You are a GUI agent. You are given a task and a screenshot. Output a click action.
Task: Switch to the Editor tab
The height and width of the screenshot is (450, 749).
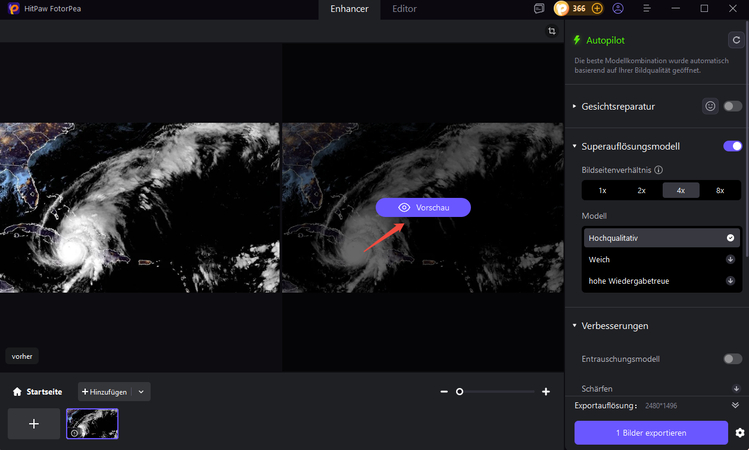404,9
